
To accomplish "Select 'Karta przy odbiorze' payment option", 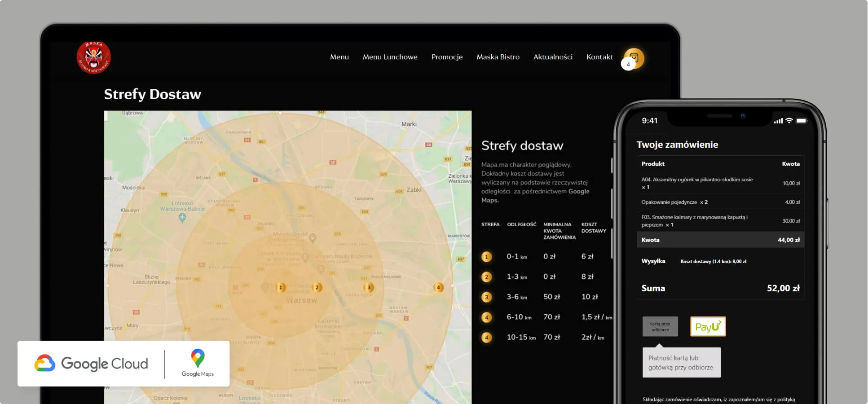I will pyautogui.click(x=660, y=326).
